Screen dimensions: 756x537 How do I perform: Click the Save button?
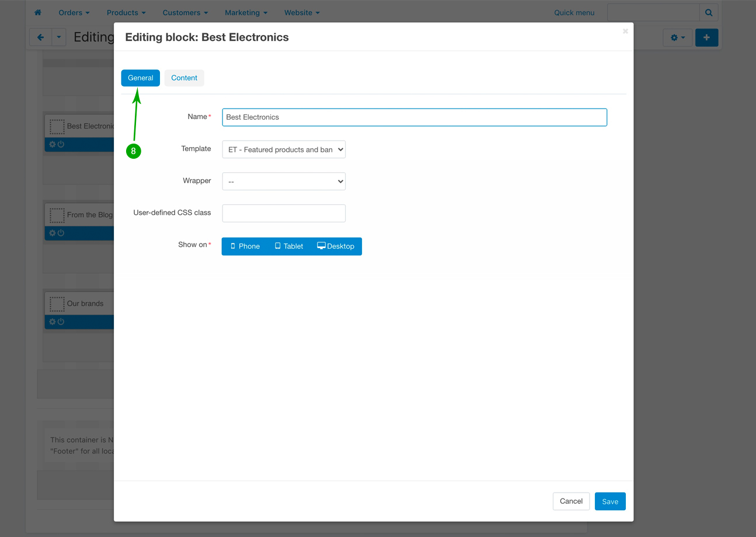coord(610,501)
